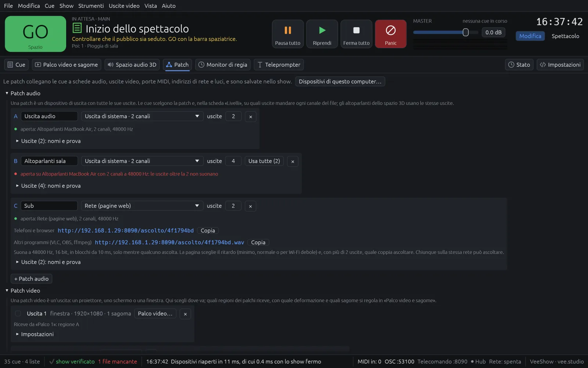Remove patch C with the x button
The image size is (588, 368).
point(251,206)
